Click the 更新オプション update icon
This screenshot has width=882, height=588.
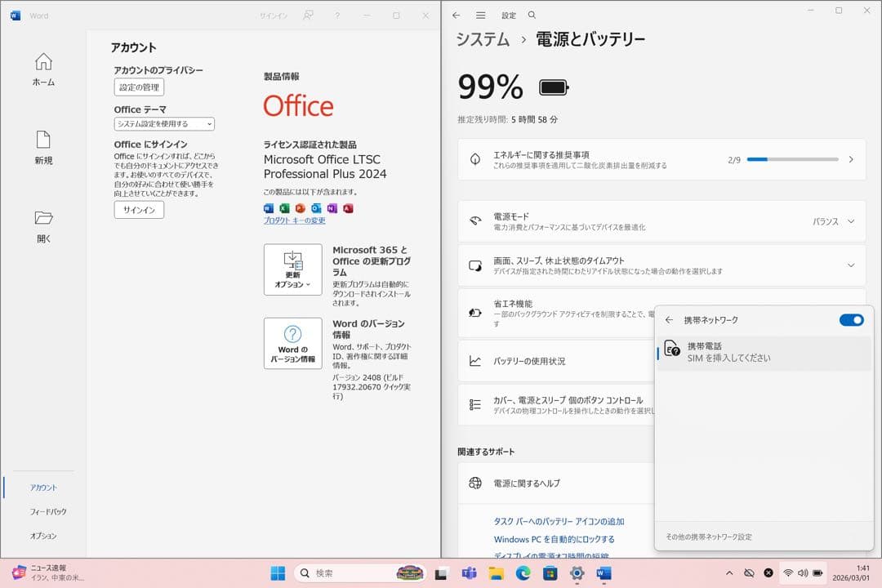(x=292, y=263)
